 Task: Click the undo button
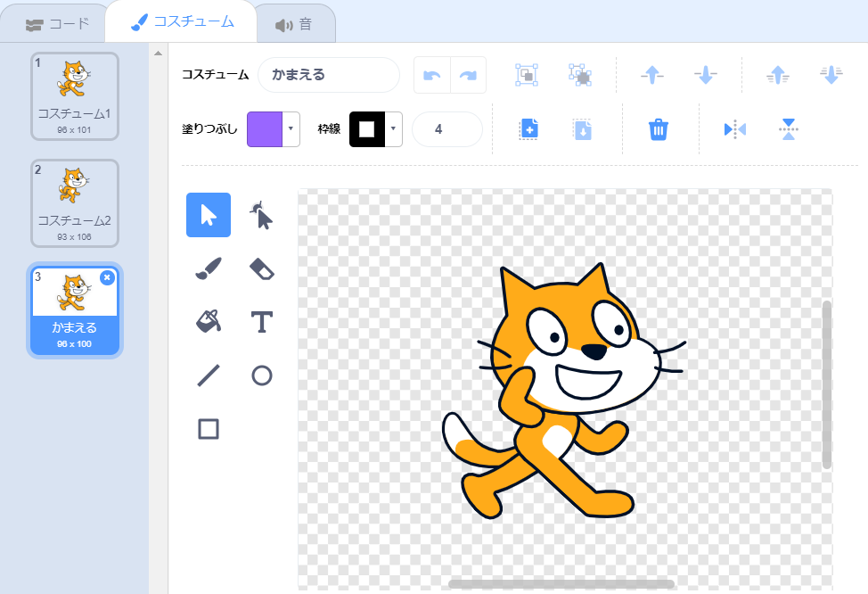(432, 76)
